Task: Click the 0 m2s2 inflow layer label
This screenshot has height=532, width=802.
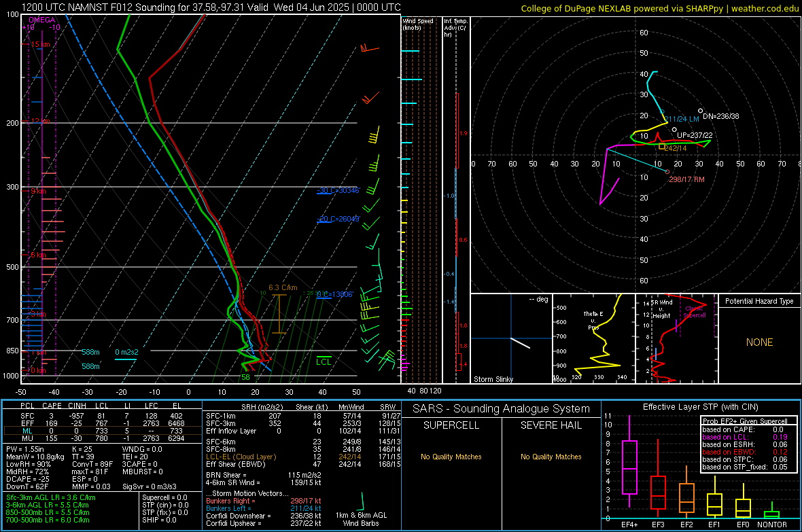Action: point(126,352)
